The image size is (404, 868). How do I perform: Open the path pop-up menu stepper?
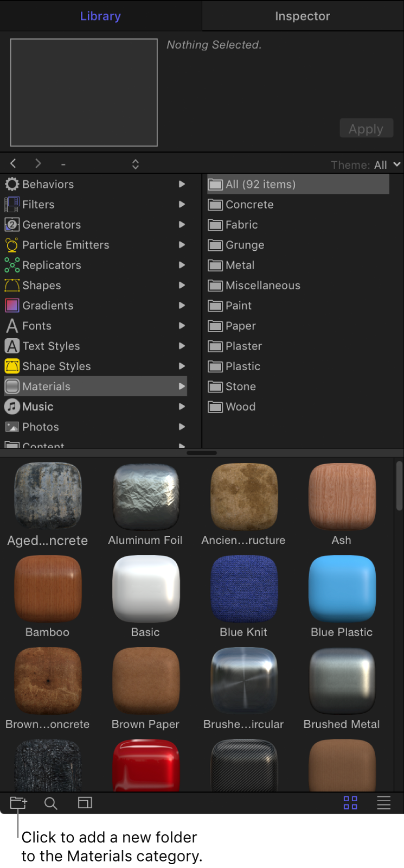point(136,164)
